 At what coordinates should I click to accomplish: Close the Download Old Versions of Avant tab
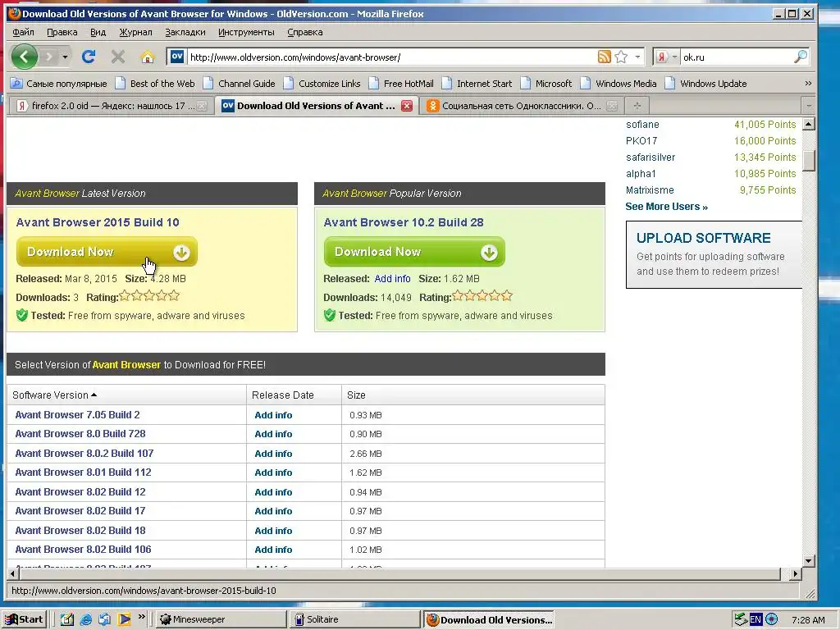coord(407,106)
